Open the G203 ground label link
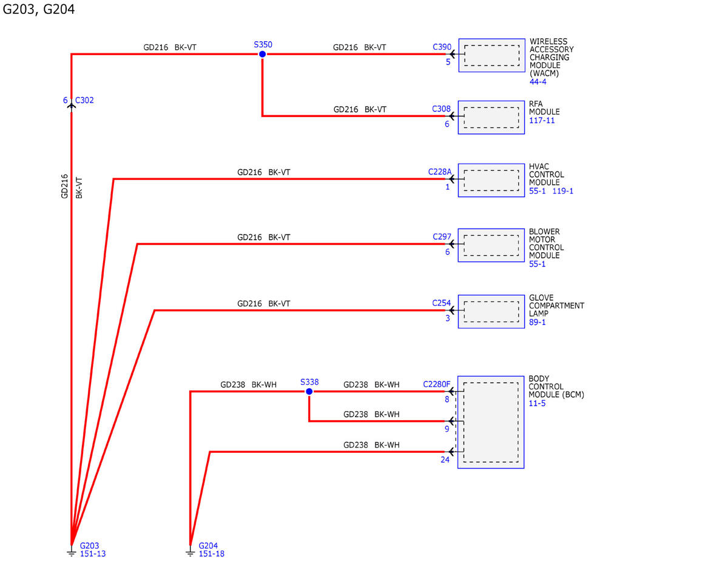 [90, 545]
